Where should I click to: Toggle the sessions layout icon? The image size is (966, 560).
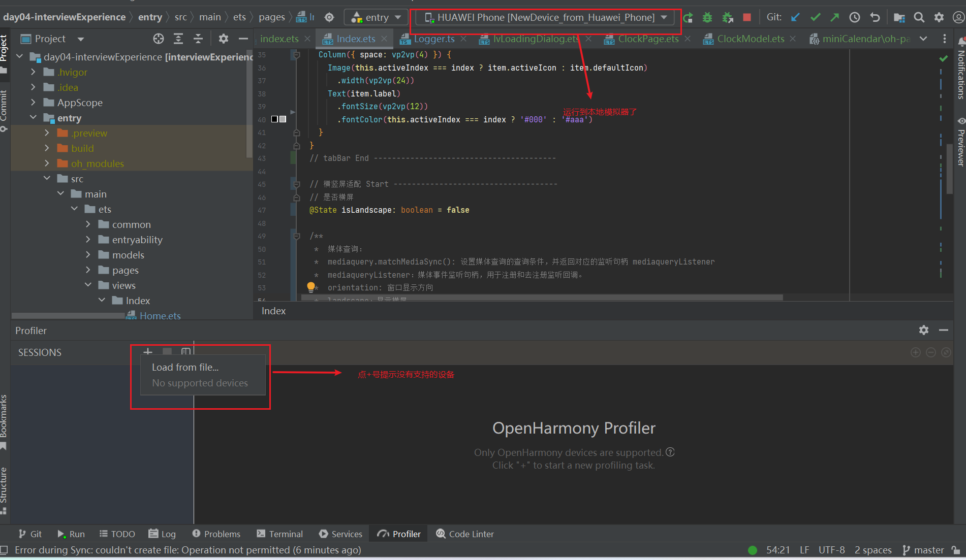[186, 351]
